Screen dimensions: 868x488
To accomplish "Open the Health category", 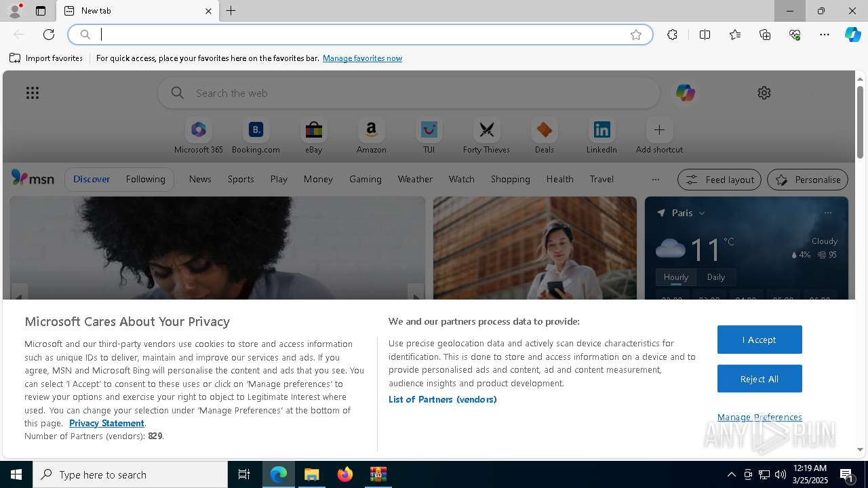I will pyautogui.click(x=559, y=179).
